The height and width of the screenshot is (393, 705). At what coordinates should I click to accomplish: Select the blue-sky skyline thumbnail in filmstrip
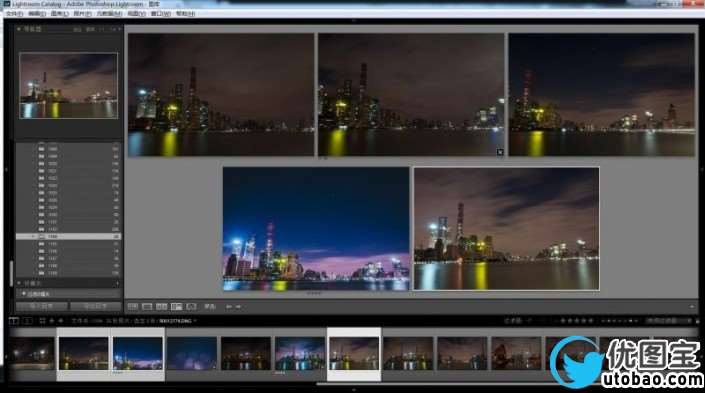point(138,354)
